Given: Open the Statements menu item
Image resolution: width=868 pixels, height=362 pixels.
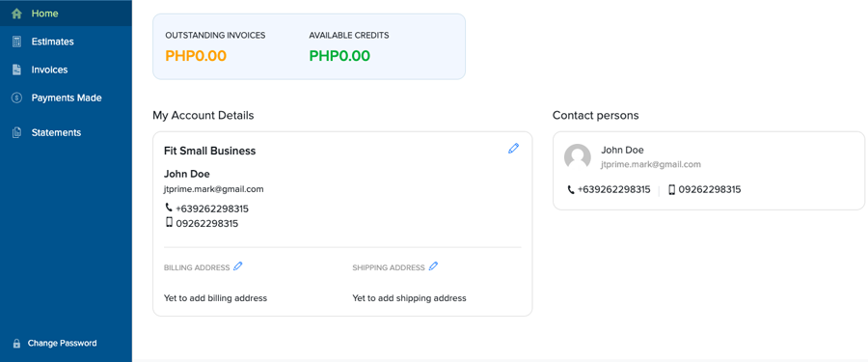Looking at the screenshot, I should 56,132.
